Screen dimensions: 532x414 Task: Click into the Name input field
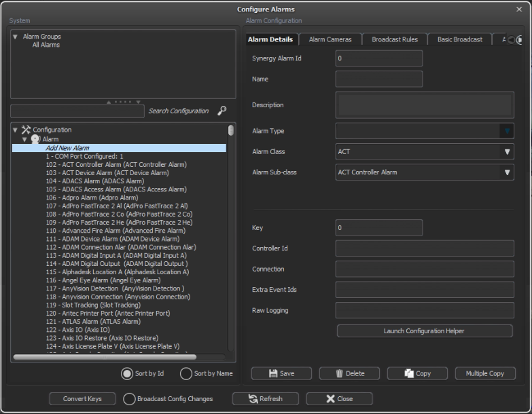[x=378, y=79]
